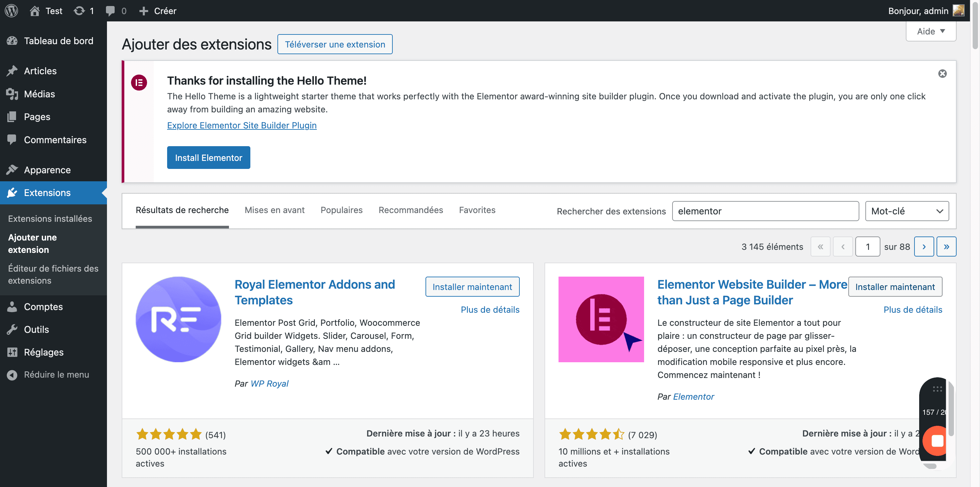Install Royal Elementor Addons now

pyautogui.click(x=472, y=287)
